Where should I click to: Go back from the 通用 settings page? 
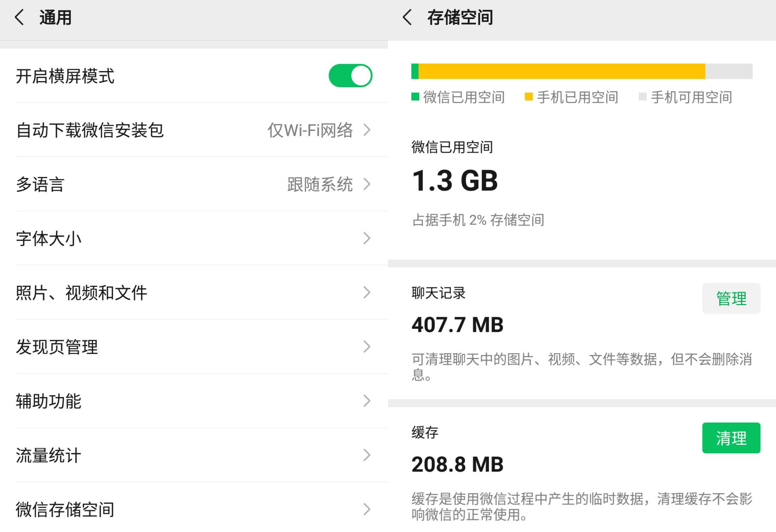(x=19, y=17)
